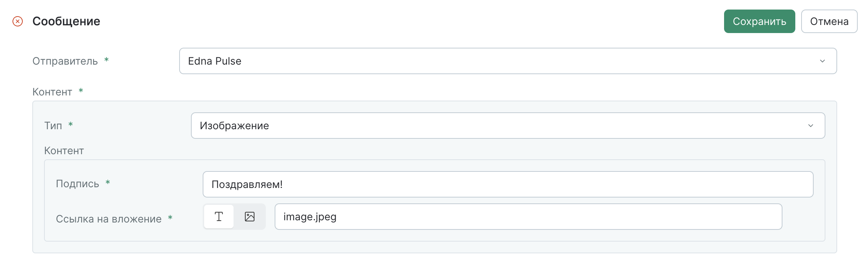Click the red remove icon beside Сообщение
Screen dimensions: 868x268
tap(18, 21)
